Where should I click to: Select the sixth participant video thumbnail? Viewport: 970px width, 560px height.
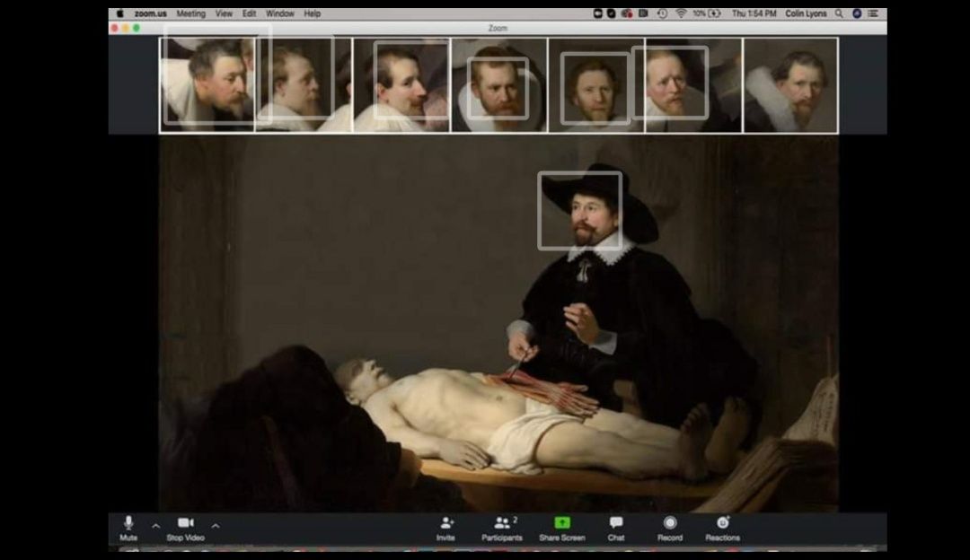click(x=693, y=85)
